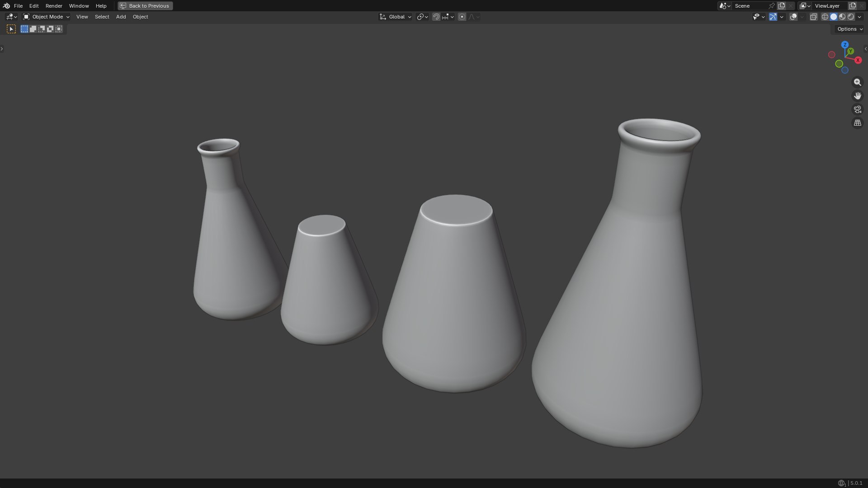Image resolution: width=868 pixels, height=488 pixels.
Task: Switch to wireframe viewport shading
Action: coord(825,17)
